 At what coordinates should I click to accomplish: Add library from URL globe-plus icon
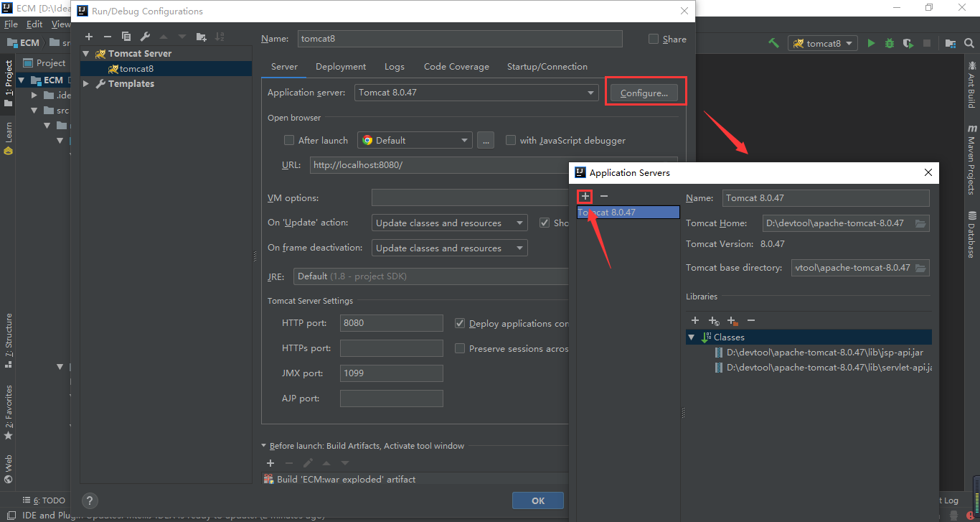tap(714, 321)
